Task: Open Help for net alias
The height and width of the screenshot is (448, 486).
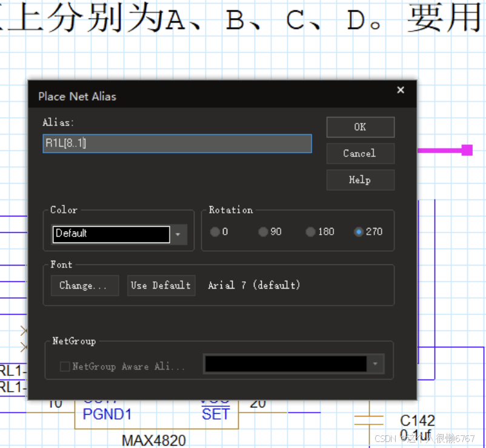Action: [360, 180]
